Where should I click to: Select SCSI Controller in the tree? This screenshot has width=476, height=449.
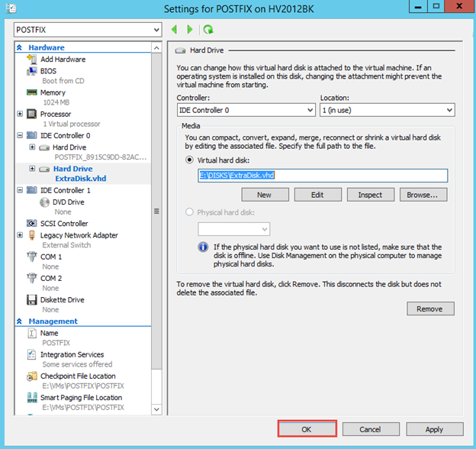[x=64, y=224]
